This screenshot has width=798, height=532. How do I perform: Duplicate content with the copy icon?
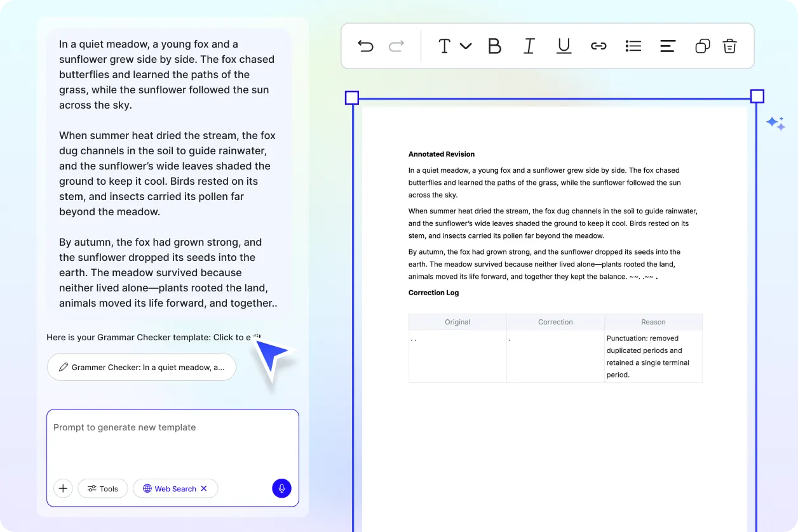pos(702,46)
